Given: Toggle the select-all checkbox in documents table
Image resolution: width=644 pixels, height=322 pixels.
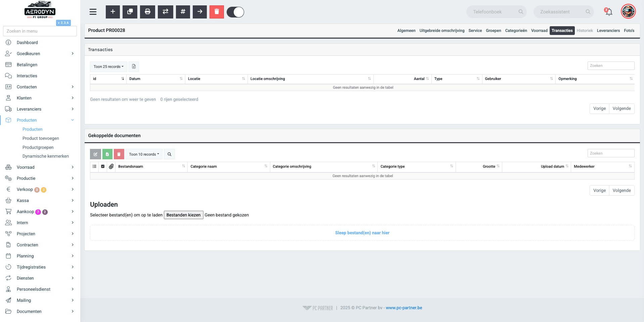Looking at the screenshot, I should point(103,166).
